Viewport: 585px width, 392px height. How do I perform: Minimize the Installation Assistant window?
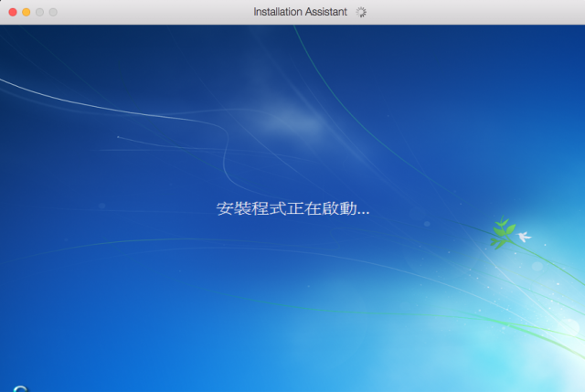pyautogui.click(x=27, y=12)
